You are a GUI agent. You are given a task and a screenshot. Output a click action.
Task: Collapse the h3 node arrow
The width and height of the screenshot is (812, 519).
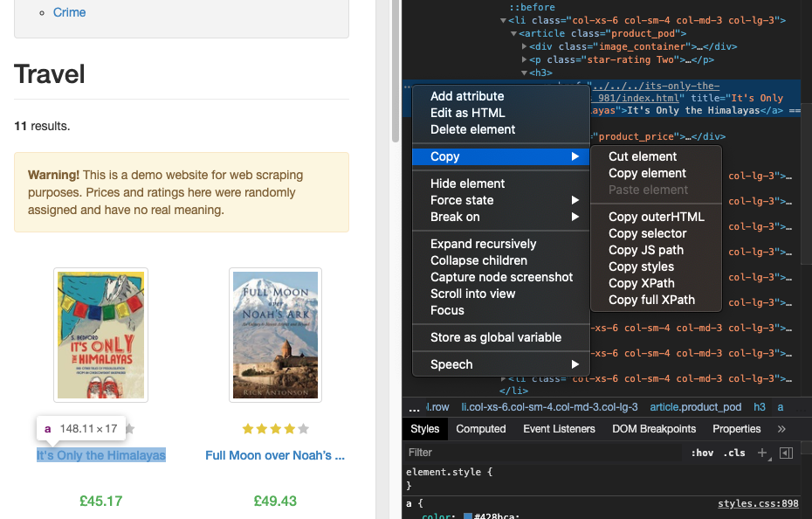(x=524, y=73)
